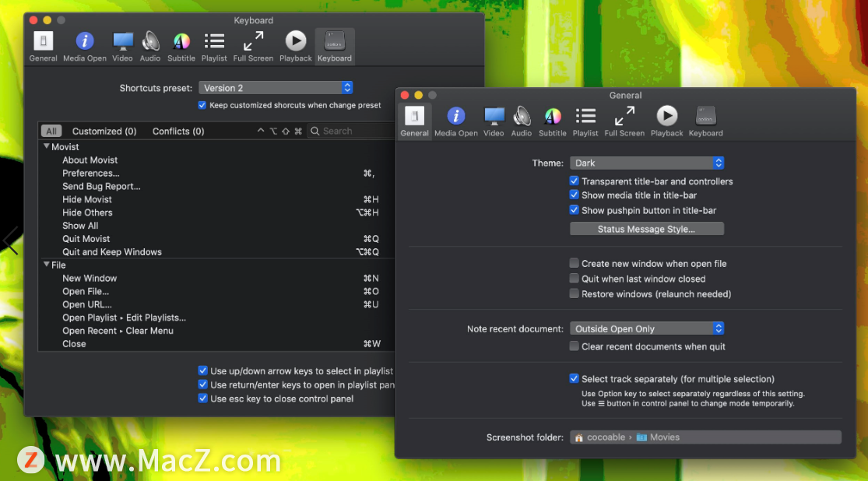Select Quit Movist shortcut row
Image resolution: width=868 pixels, height=481 pixels.
[x=217, y=239]
